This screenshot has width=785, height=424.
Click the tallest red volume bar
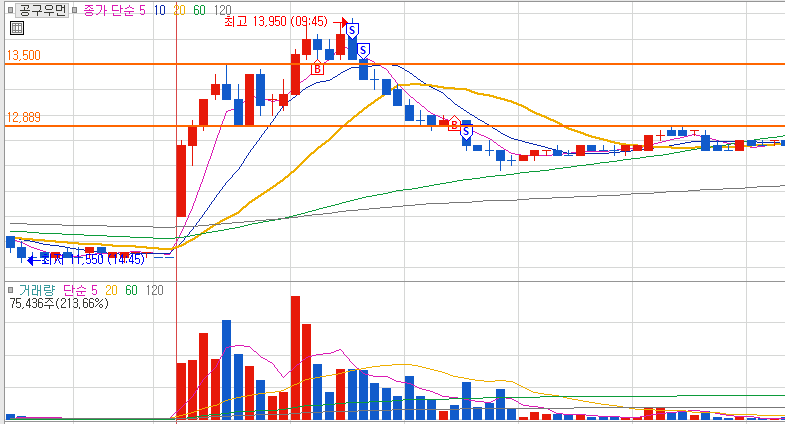(x=295, y=357)
